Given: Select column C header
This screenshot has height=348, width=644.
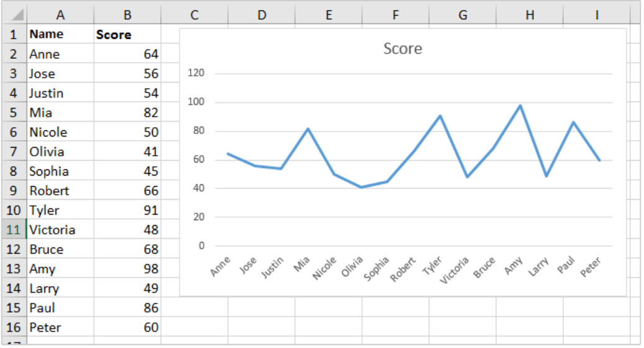Looking at the screenshot, I should 194,15.
